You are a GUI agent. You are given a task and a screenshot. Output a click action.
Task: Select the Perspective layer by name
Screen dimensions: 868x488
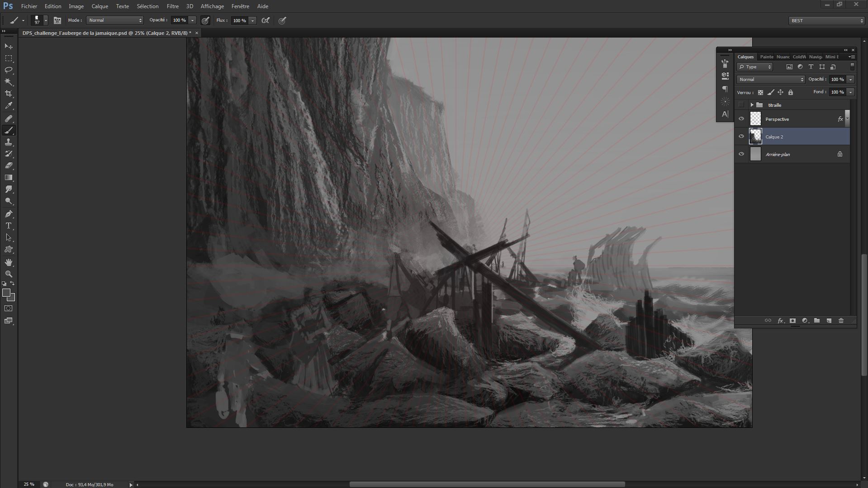[777, 119]
